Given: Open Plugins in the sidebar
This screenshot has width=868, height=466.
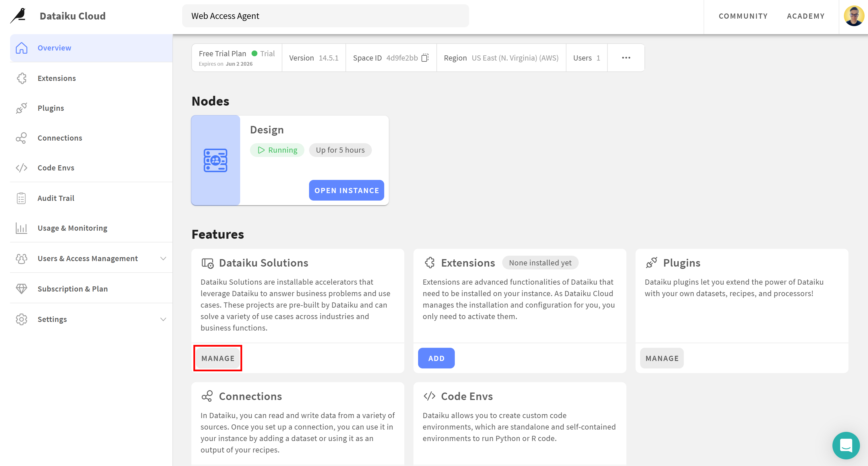Looking at the screenshot, I should pyautogui.click(x=91, y=108).
